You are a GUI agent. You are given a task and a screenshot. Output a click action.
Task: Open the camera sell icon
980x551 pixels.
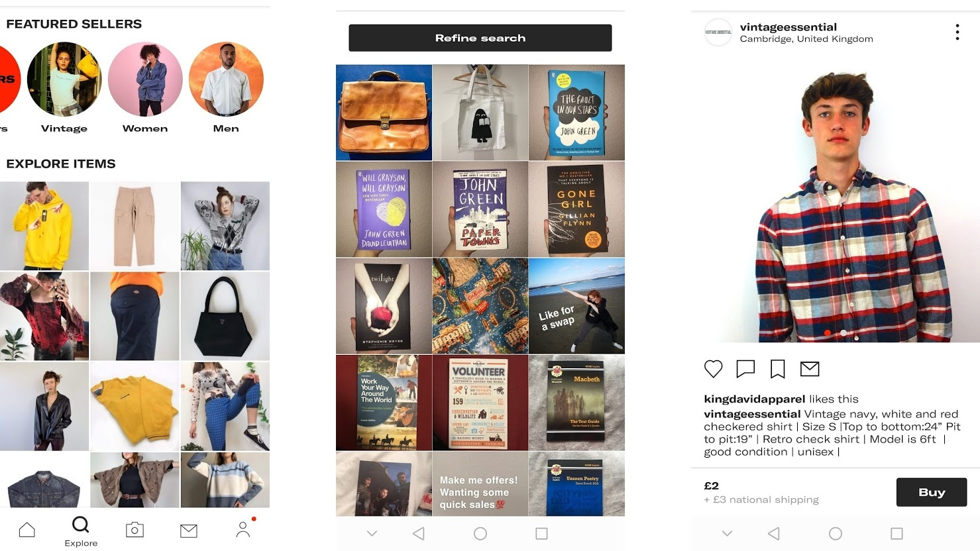[x=135, y=530]
